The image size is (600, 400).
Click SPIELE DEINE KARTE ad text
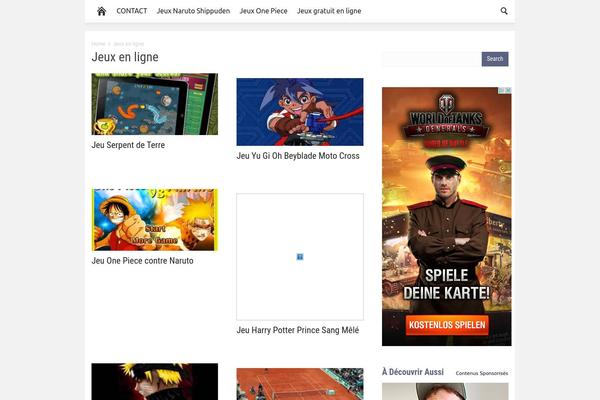446,284
